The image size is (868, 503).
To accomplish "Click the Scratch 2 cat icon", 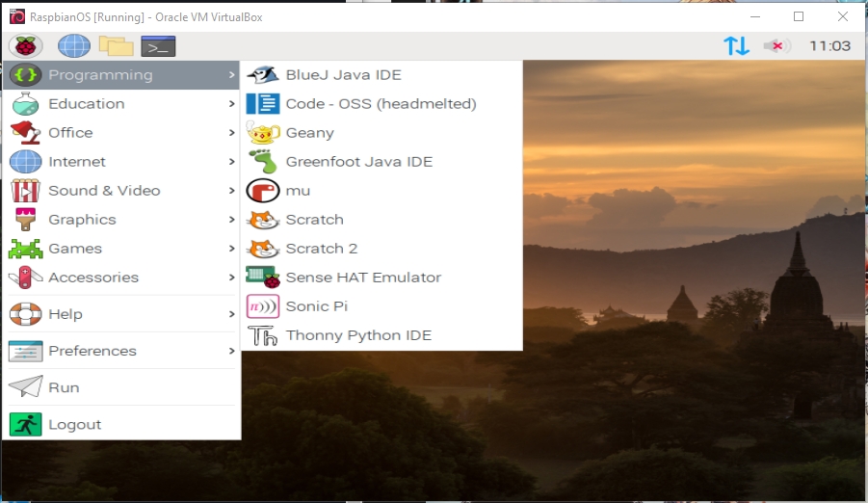I will coord(263,249).
